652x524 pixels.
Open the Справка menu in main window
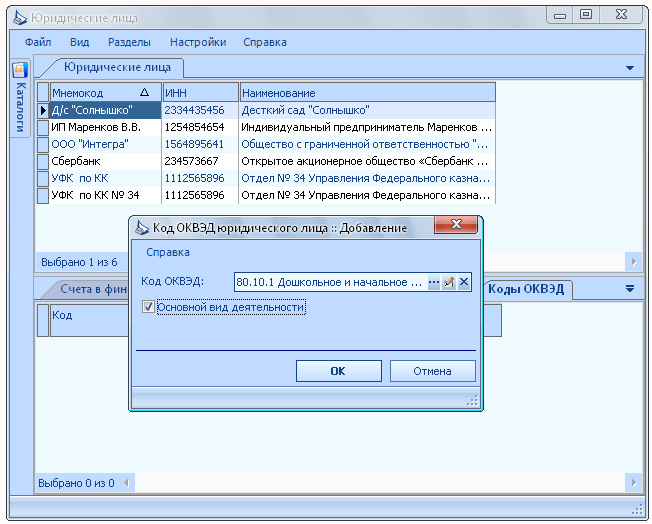[x=265, y=42]
